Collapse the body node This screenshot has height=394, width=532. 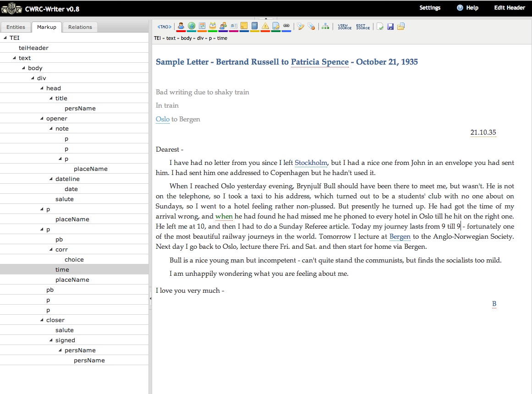click(x=23, y=68)
